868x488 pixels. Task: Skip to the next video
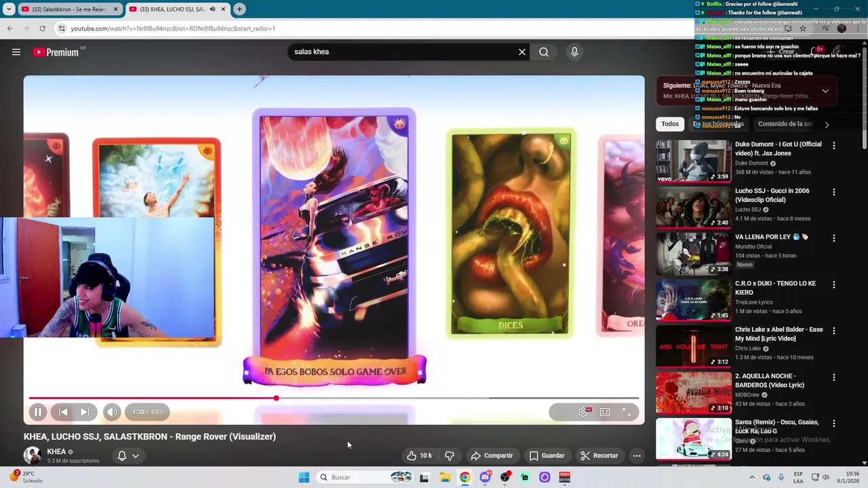[x=84, y=411]
